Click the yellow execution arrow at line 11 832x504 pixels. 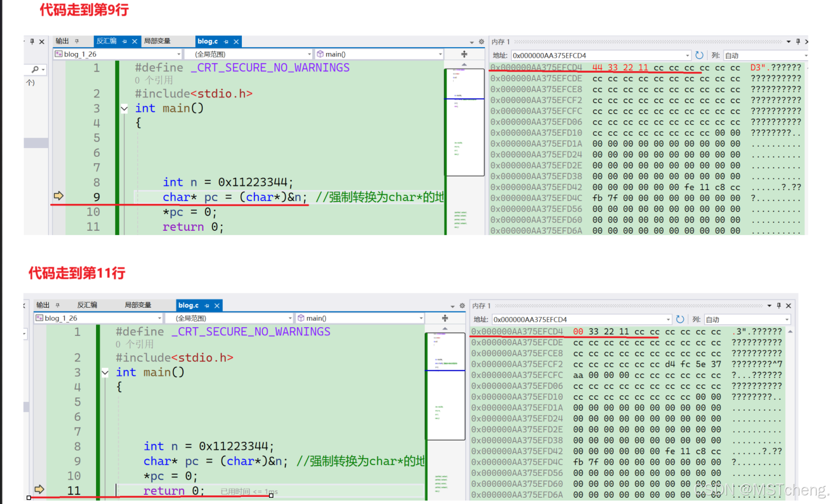coord(39,489)
